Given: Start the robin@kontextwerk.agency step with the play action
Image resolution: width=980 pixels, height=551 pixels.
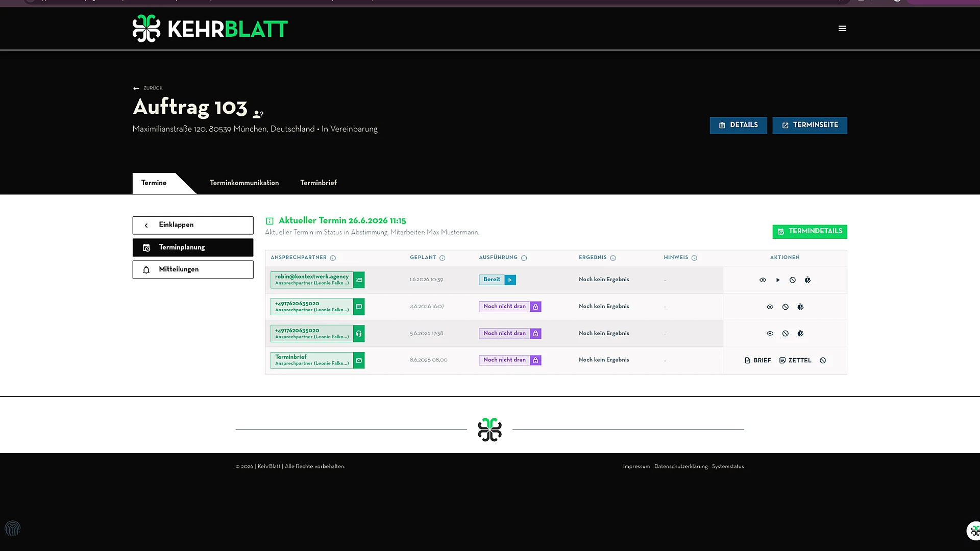Looking at the screenshot, I should click(x=778, y=280).
